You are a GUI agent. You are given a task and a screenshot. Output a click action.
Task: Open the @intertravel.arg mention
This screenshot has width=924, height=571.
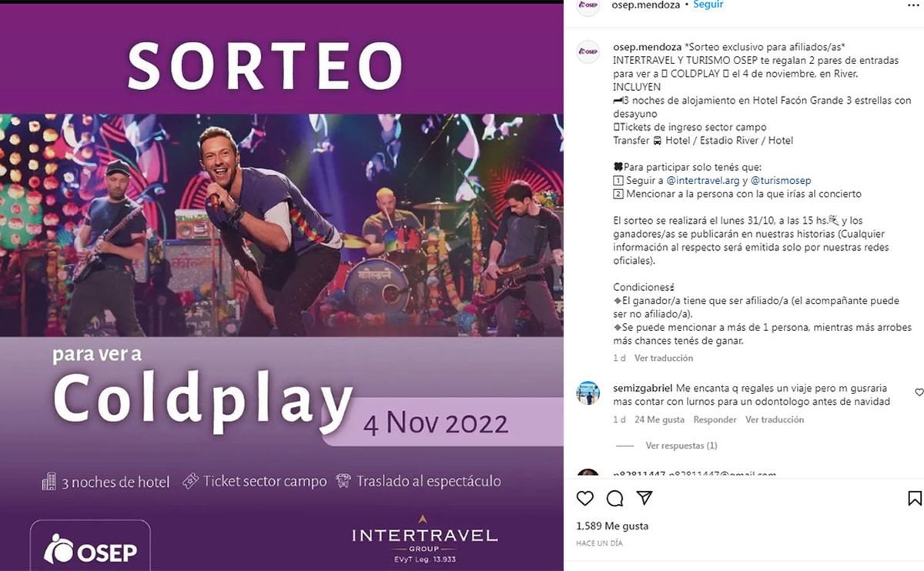tap(703, 181)
